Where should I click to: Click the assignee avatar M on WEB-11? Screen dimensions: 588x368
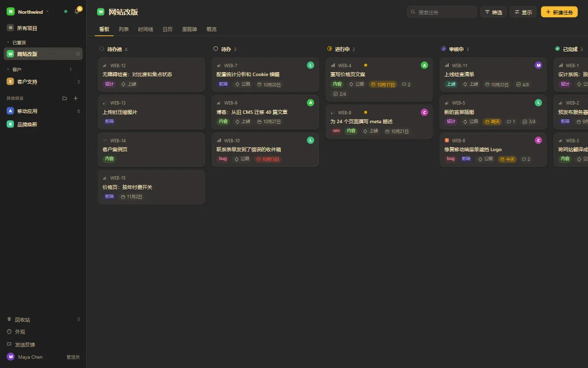539,65
